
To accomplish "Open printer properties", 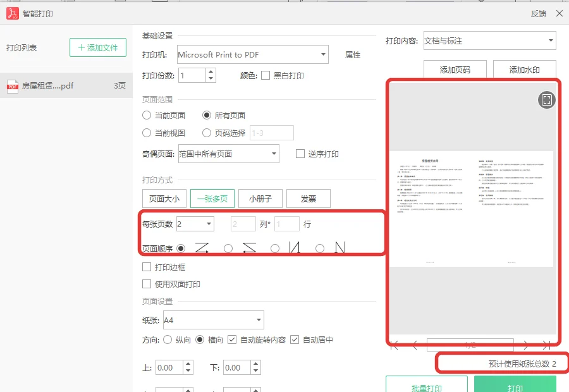I will tap(353, 55).
